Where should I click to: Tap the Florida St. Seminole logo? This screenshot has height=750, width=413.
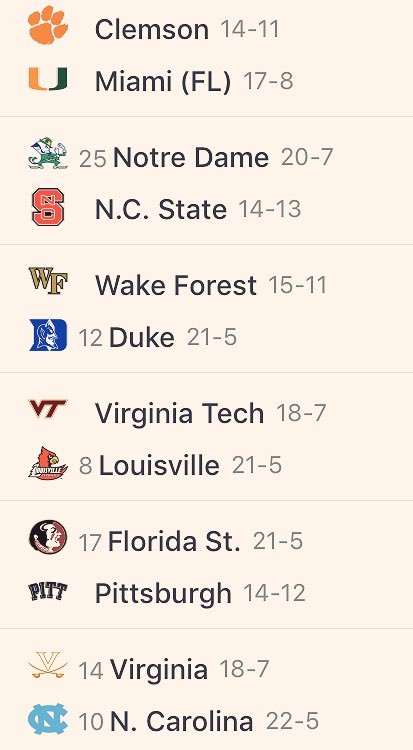(x=48, y=537)
